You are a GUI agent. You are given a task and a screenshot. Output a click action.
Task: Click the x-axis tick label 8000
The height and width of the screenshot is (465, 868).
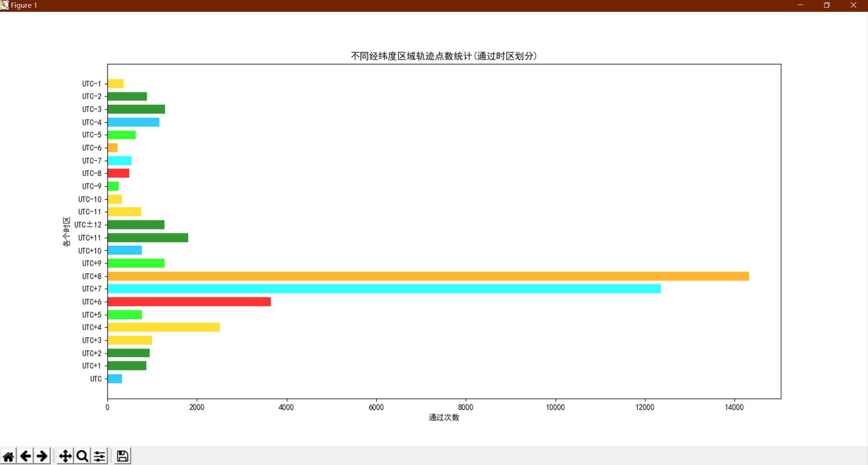[465, 407]
